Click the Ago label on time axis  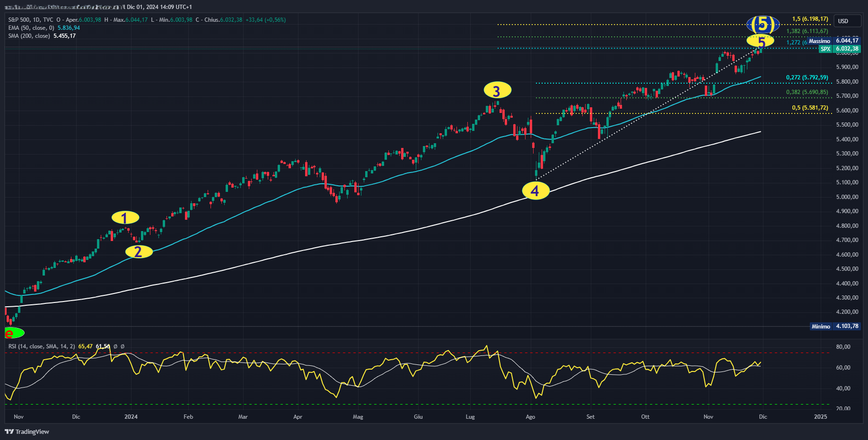pyautogui.click(x=531, y=417)
